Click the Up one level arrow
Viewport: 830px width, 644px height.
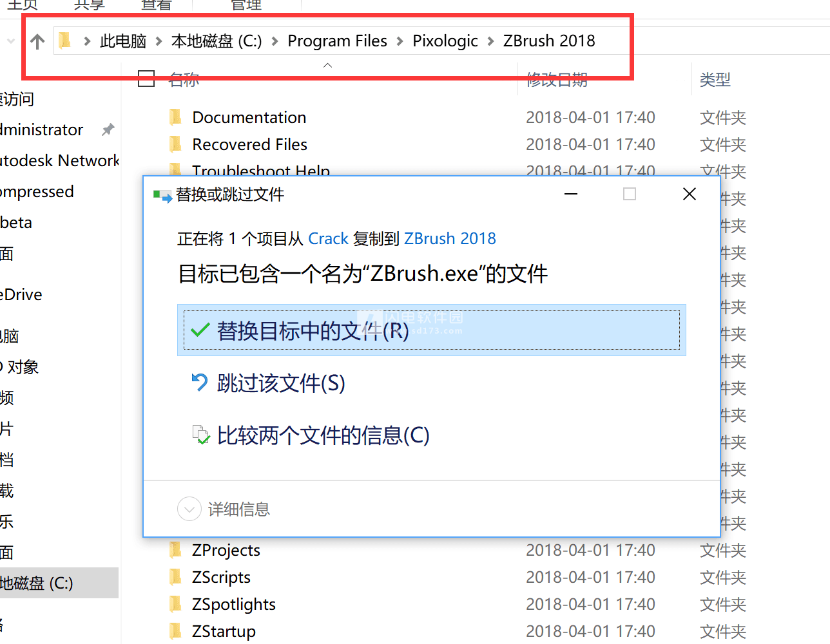click(37, 41)
